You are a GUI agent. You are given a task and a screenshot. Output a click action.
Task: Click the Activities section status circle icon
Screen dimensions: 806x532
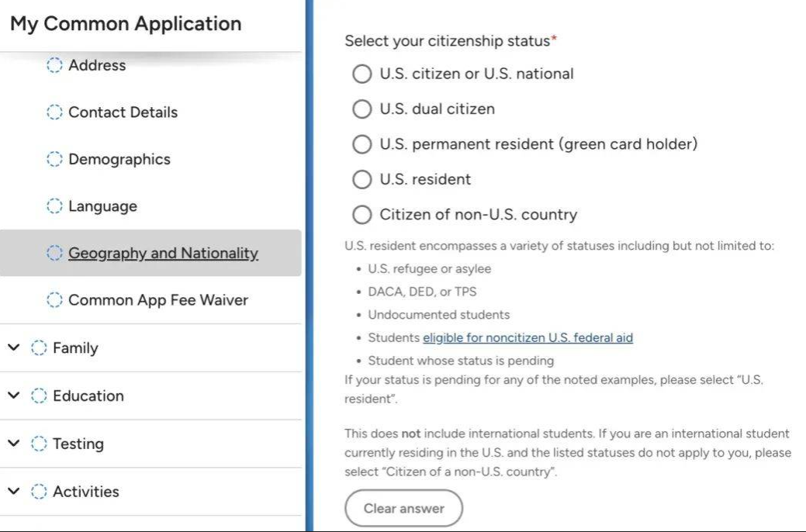pyautogui.click(x=39, y=492)
